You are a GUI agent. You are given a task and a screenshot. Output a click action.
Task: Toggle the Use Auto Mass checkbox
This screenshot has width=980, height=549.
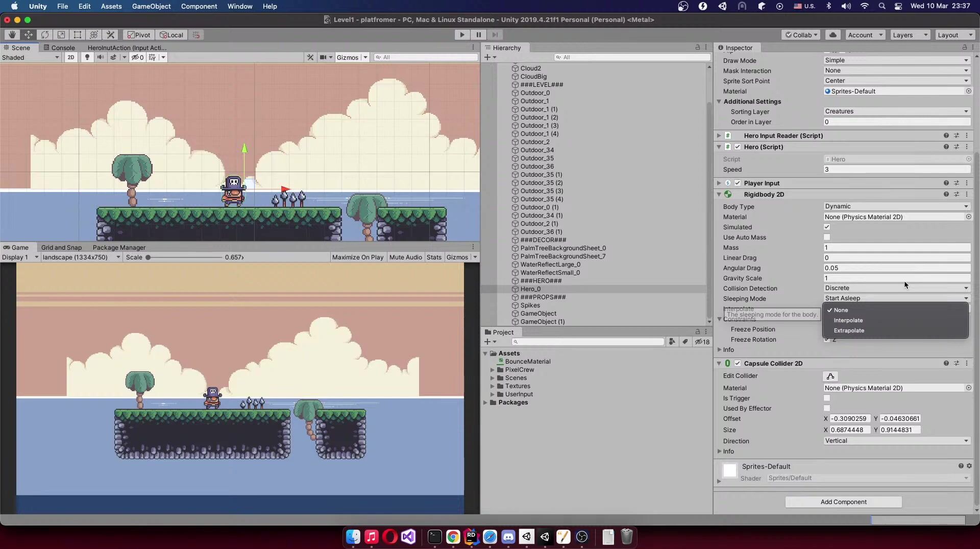pyautogui.click(x=827, y=237)
